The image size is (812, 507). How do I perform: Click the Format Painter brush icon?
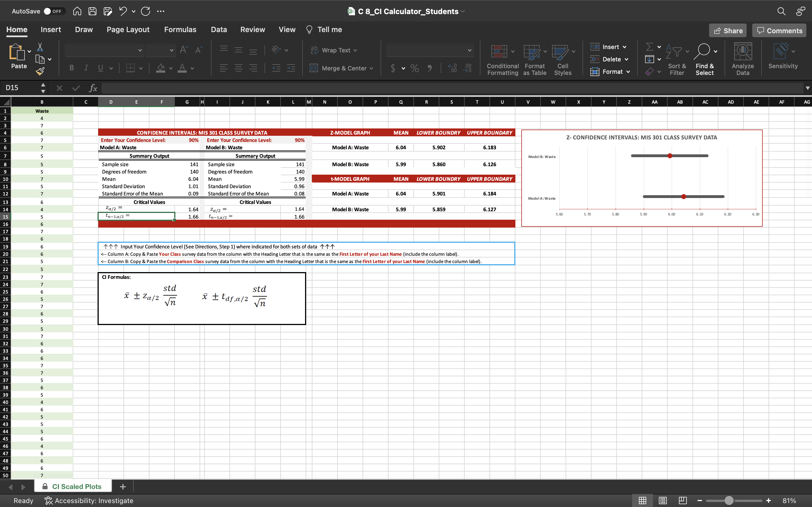tap(40, 71)
